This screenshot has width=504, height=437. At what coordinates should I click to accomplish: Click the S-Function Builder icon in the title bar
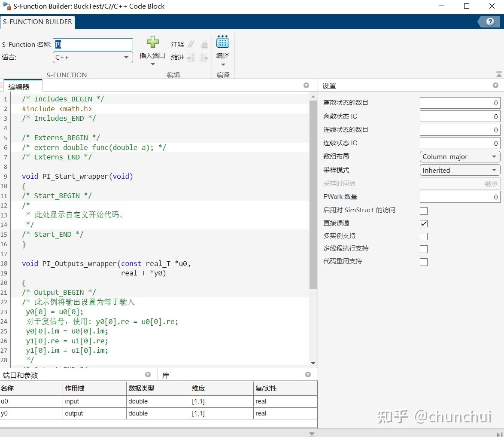[x=6, y=6]
